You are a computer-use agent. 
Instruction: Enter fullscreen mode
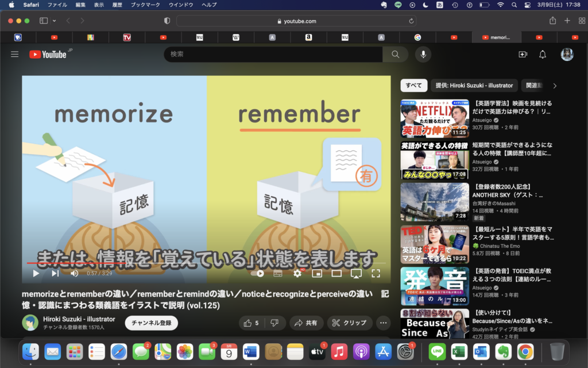(x=376, y=274)
